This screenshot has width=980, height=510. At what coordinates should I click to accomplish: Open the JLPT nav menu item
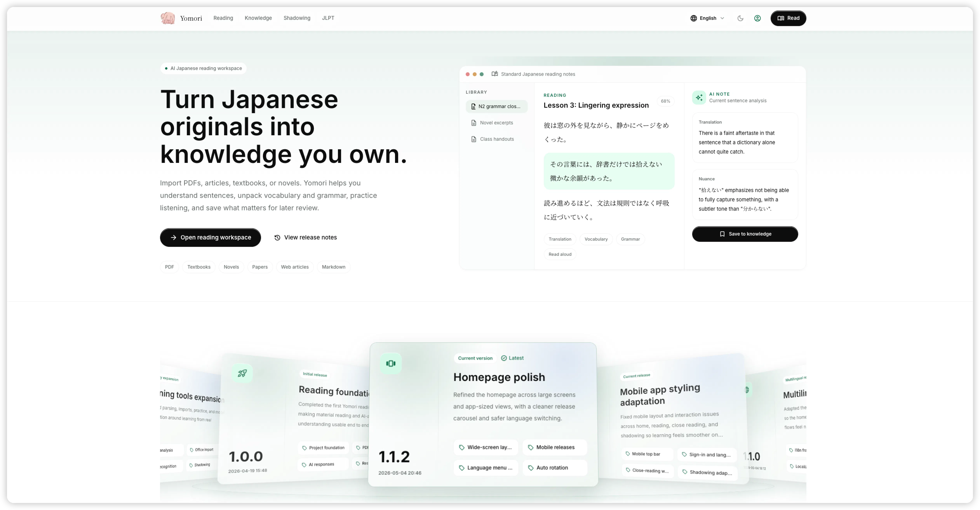pyautogui.click(x=328, y=18)
